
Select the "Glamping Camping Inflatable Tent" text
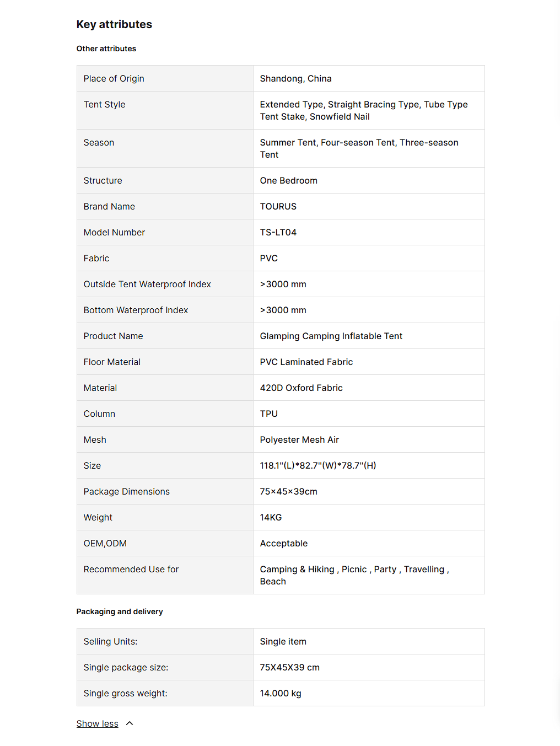point(331,336)
